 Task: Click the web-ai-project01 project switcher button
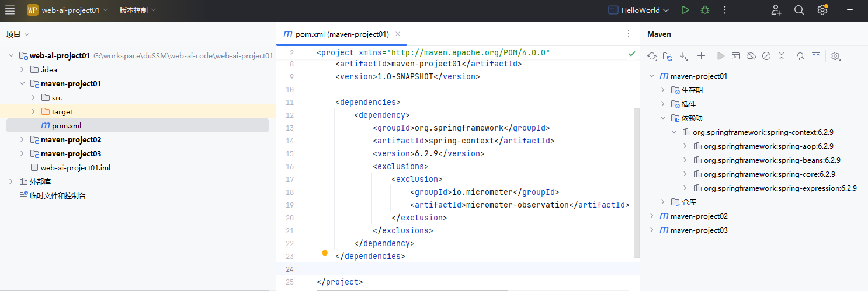(68, 10)
